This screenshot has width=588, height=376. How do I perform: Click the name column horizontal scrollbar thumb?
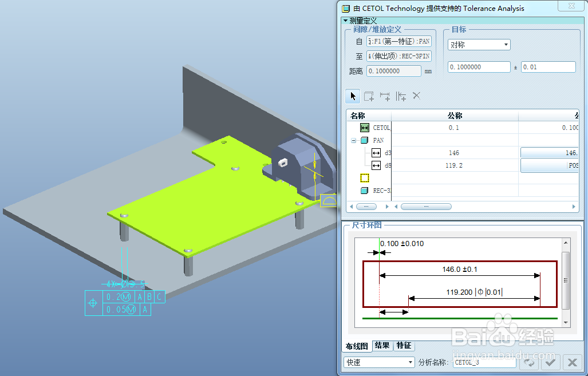366,207
